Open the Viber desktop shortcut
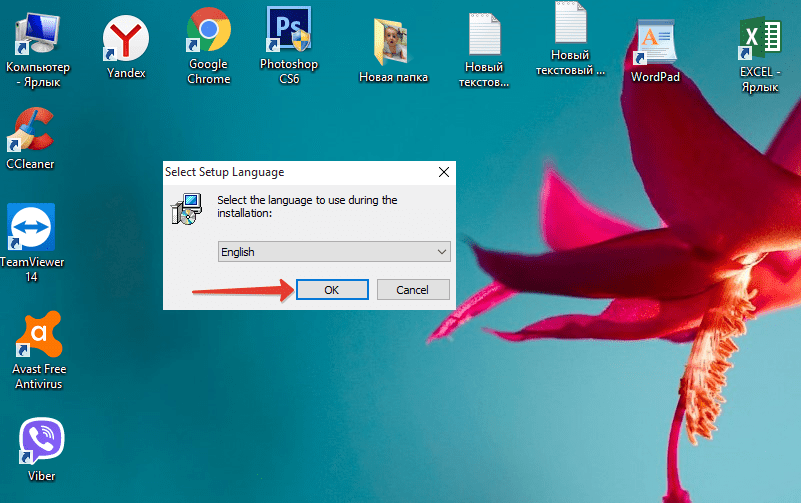 click(x=42, y=440)
